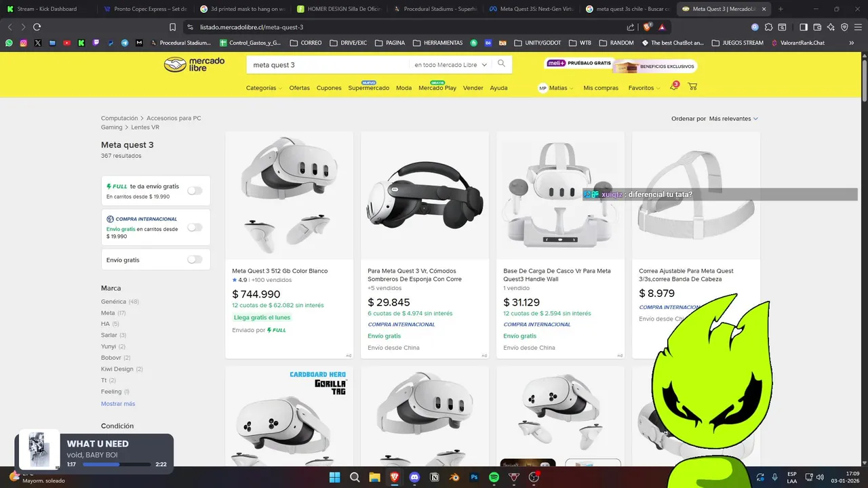Open the X (Twitter) bookmark icon
This screenshot has height=488, width=868.
click(38, 43)
